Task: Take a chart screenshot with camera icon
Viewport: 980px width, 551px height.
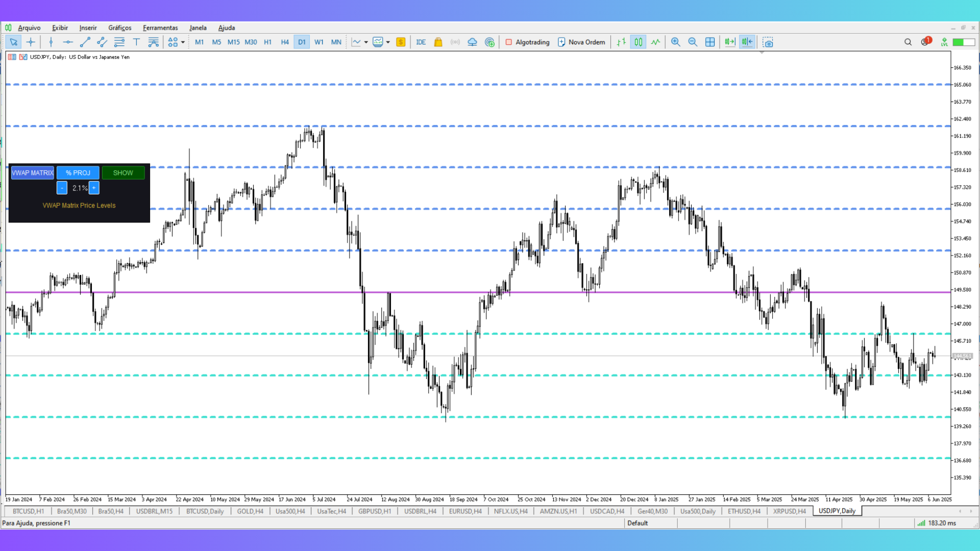Action: click(768, 42)
